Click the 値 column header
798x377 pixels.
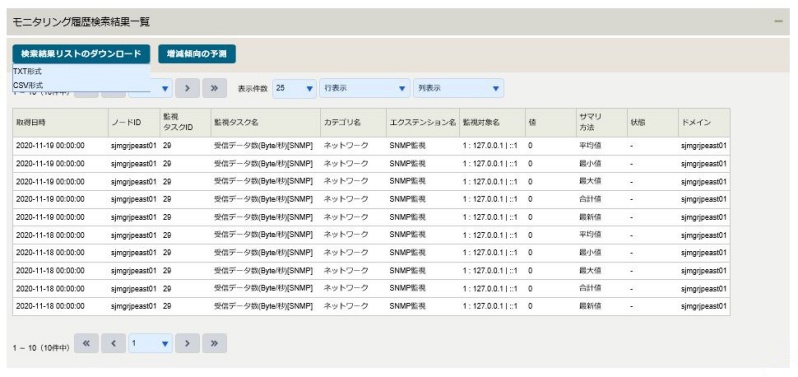[551, 123]
